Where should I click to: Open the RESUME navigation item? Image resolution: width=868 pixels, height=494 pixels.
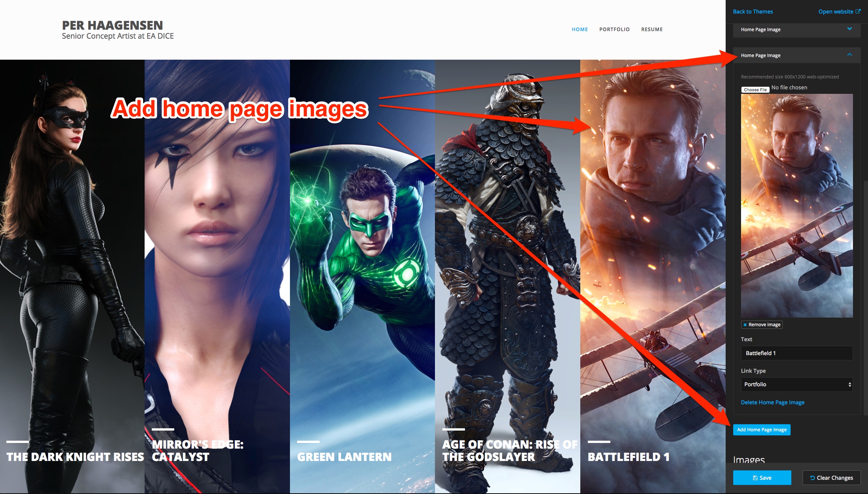[x=652, y=29]
